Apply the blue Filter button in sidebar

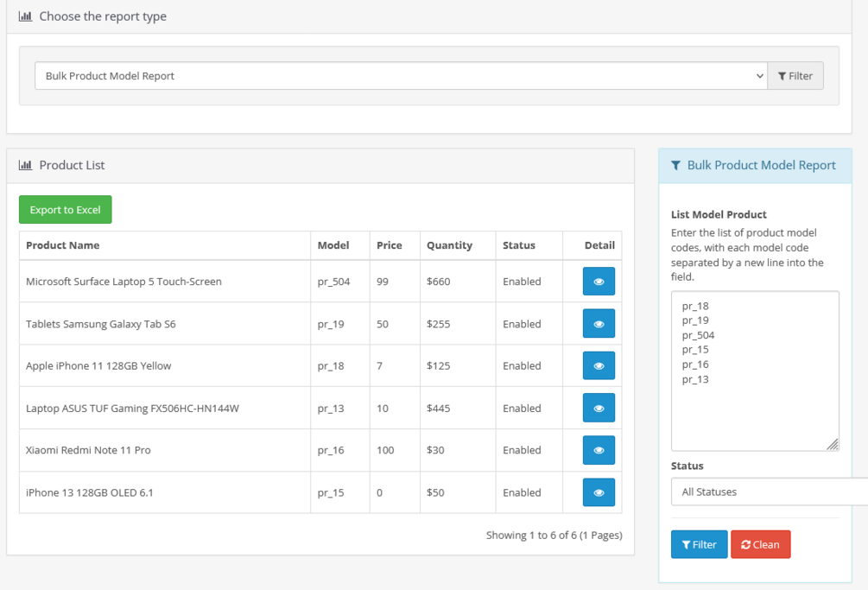coord(700,544)
